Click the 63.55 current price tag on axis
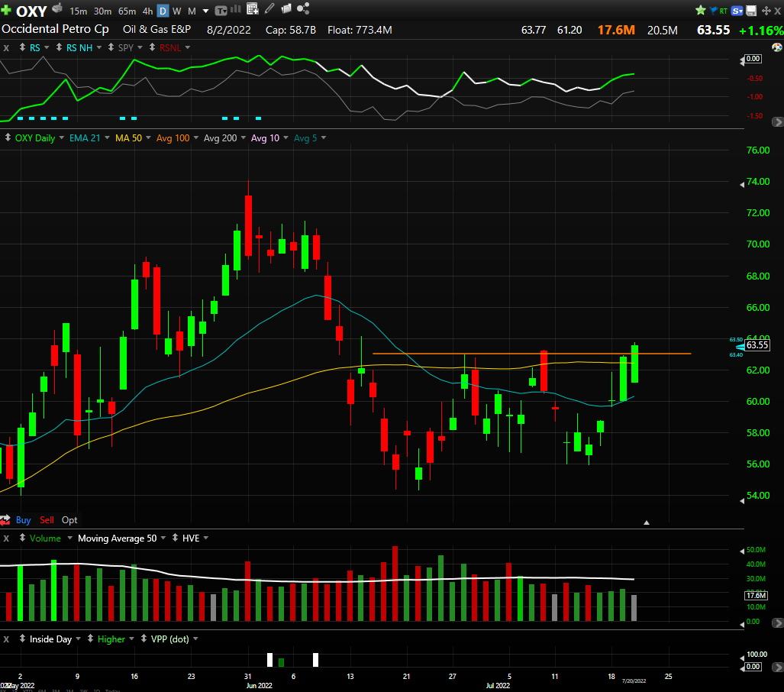Screen dimensions: 784x692 [x=757, y=345]
